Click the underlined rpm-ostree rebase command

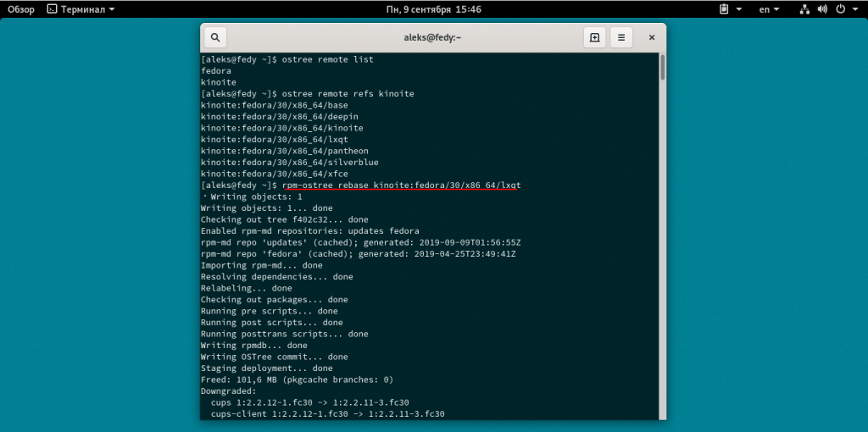[x=400, y=185]
